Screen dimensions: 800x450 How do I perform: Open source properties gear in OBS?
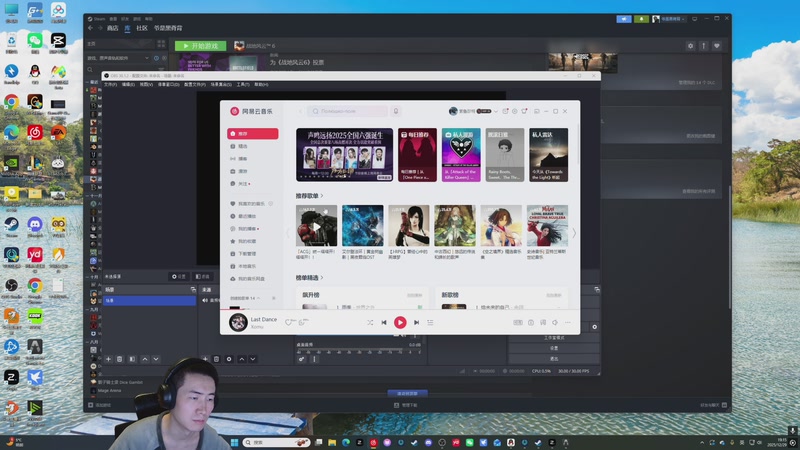(x=229, y=359)
